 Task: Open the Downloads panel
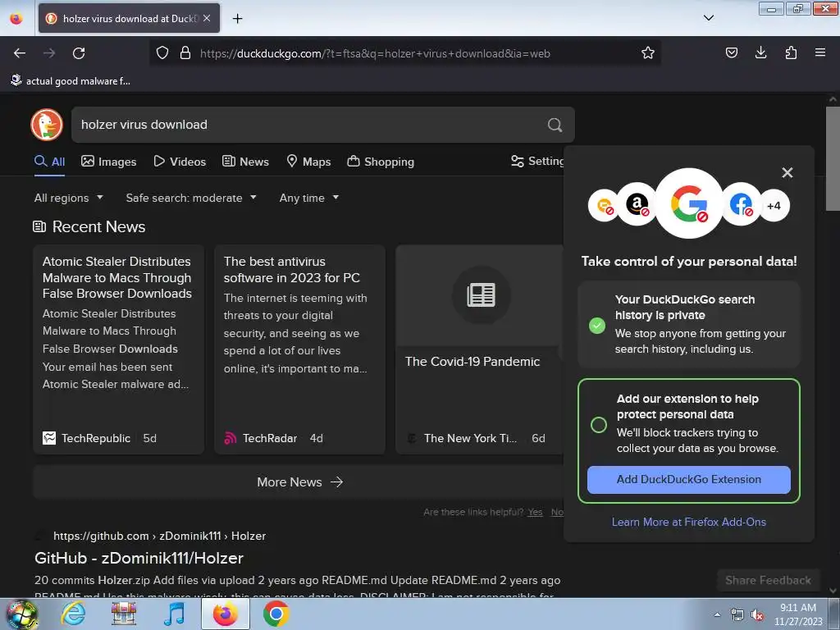point(760,52)
